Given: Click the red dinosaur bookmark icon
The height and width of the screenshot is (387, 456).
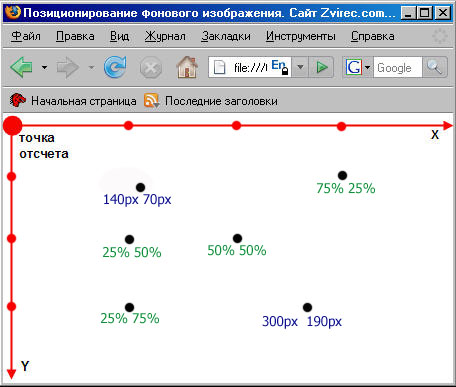Looking at the screenshot, I should [17, 100].
